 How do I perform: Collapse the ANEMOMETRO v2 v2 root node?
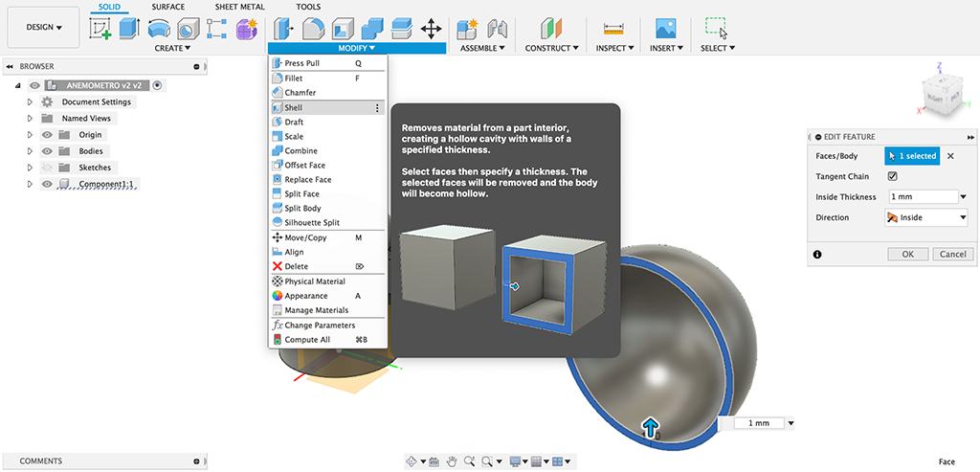pyautogui.click(x=17, y=86)
